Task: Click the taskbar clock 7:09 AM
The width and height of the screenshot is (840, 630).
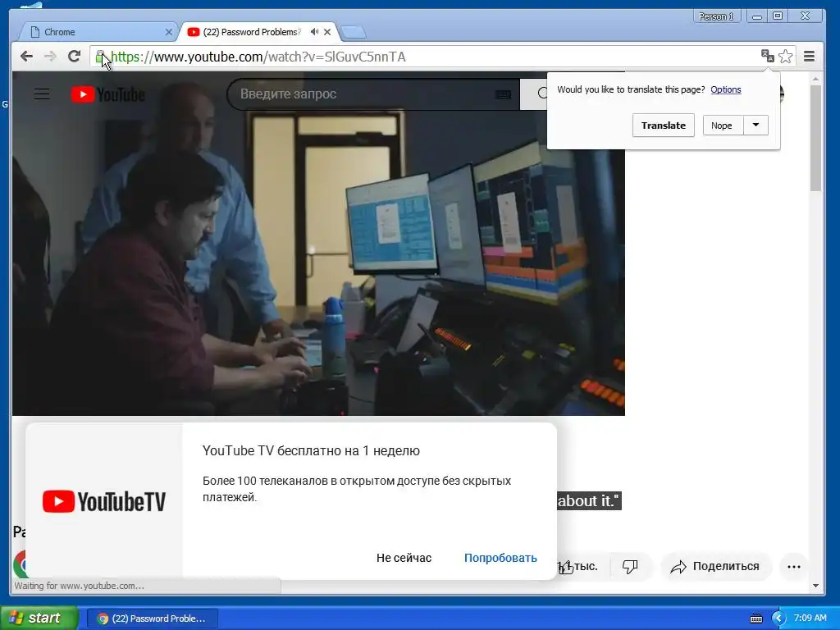Action: click(810, 619)
